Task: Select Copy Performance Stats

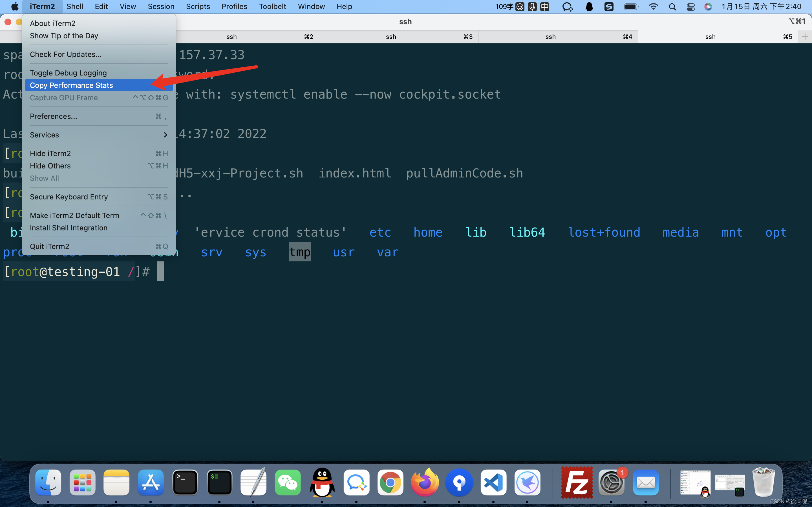Action: point(71,85)
